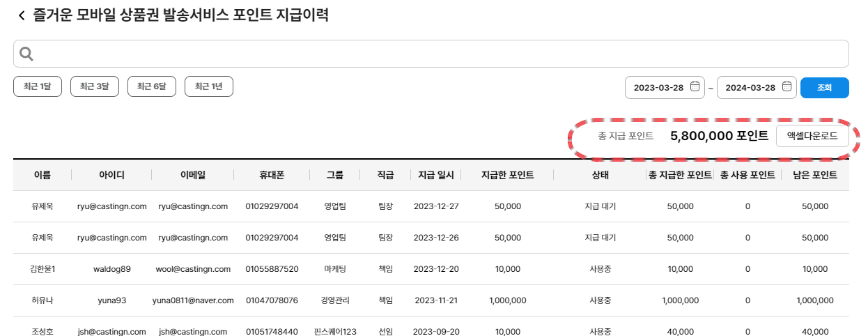Click the 이름 column header
Viewport: 868px width, 336px height.
(x=42, y=175)
